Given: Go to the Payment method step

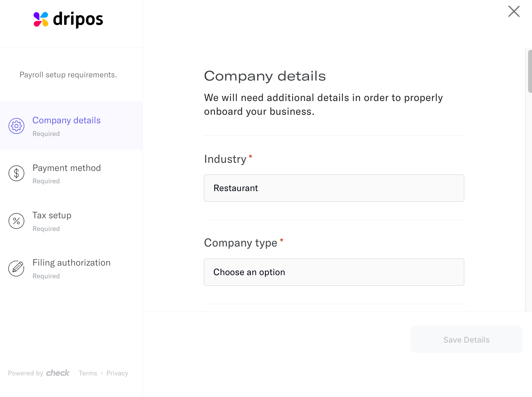Looking at the screenshot, I should pyautogui.click(x=67, y=168).
